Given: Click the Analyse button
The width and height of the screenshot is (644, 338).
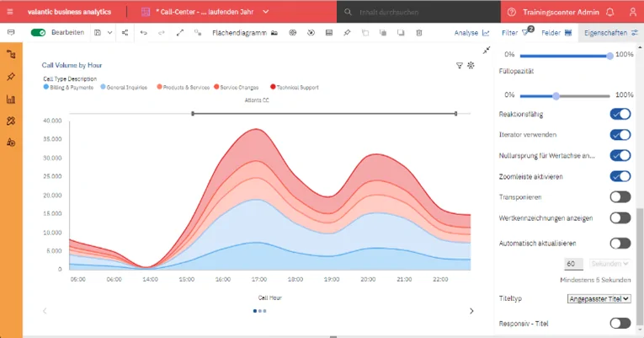Looking at the screenshot, I should click(x=471, y=33).
